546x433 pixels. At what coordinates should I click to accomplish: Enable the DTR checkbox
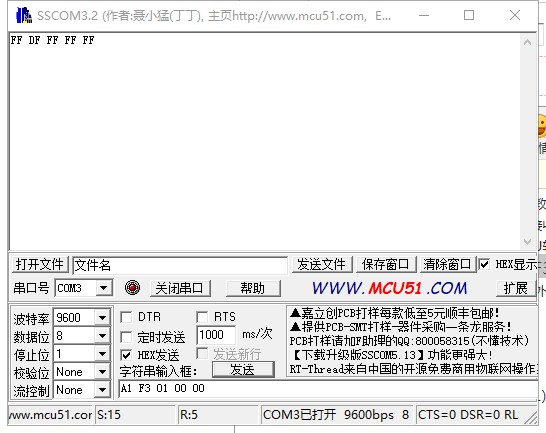click(x=126, y=317)
